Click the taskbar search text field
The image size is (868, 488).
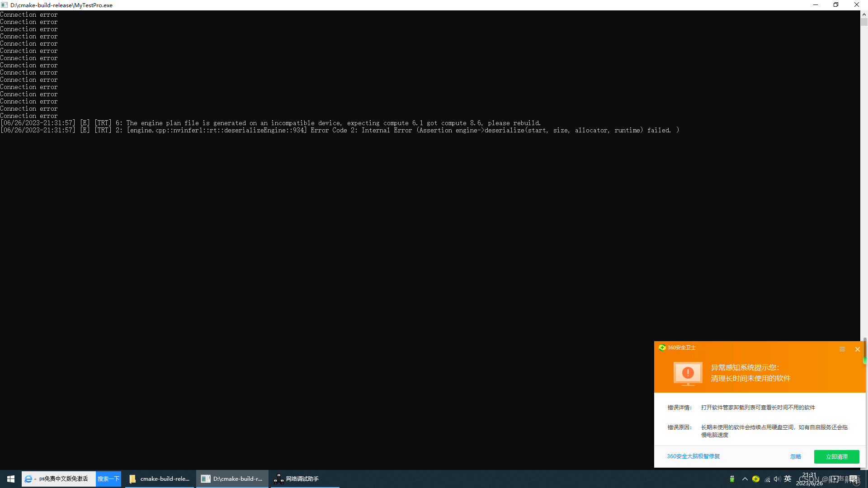coord(64,479)
